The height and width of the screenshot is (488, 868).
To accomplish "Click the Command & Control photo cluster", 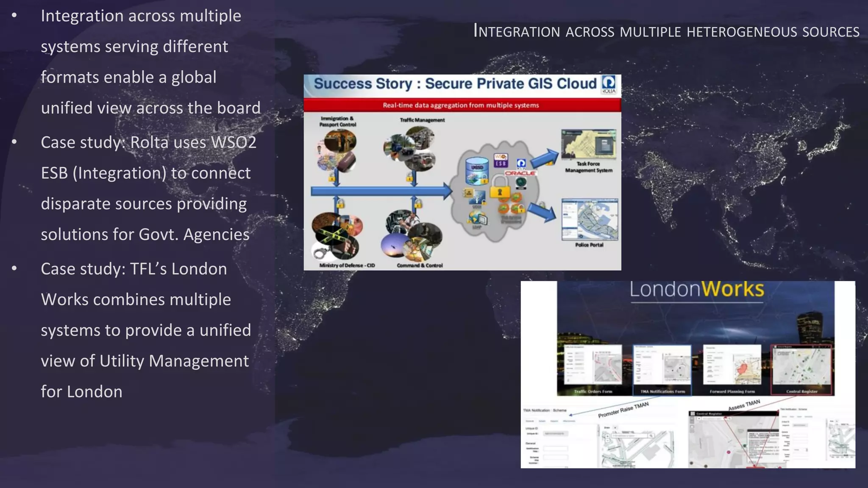I will 412,235.
